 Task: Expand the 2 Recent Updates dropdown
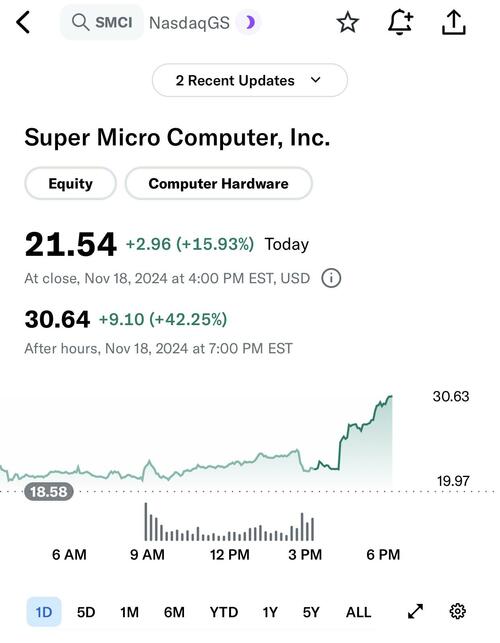[x=249, y=80]
